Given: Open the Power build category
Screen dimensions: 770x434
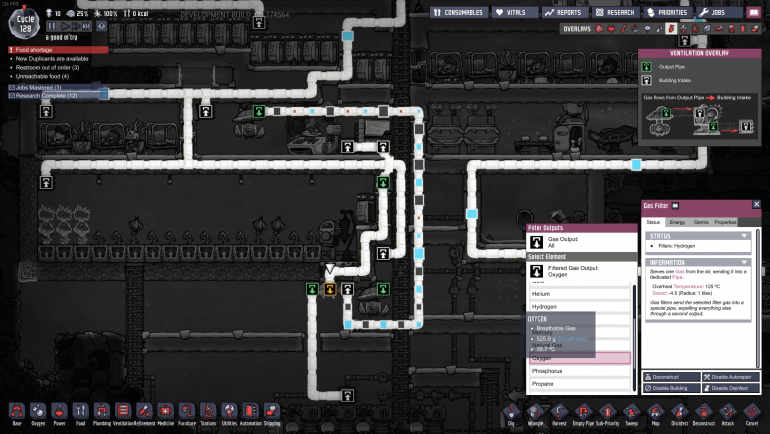Looking at the screenshot, I should 59,414.
